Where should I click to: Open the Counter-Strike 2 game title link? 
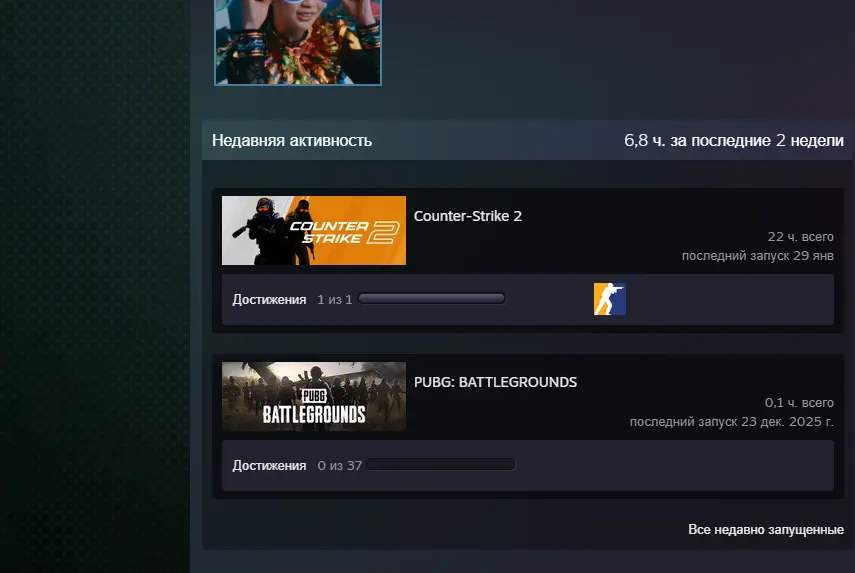[x=468, y=216]
